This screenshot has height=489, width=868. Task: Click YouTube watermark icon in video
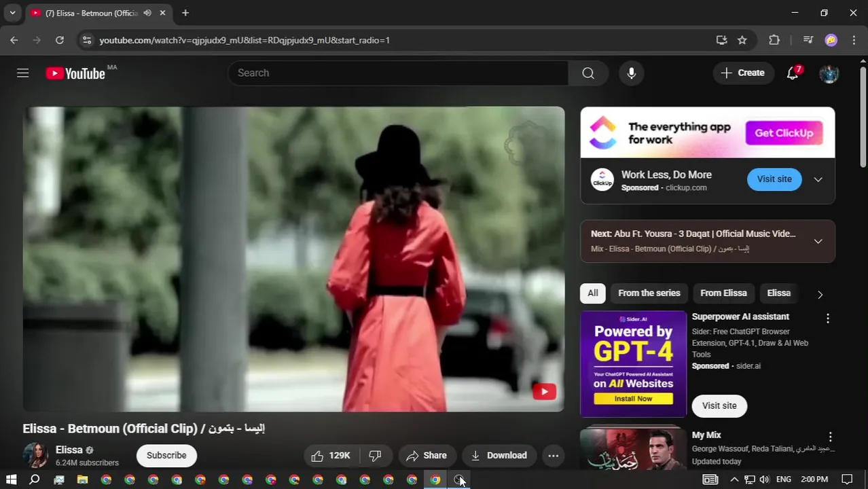[544, 391]
